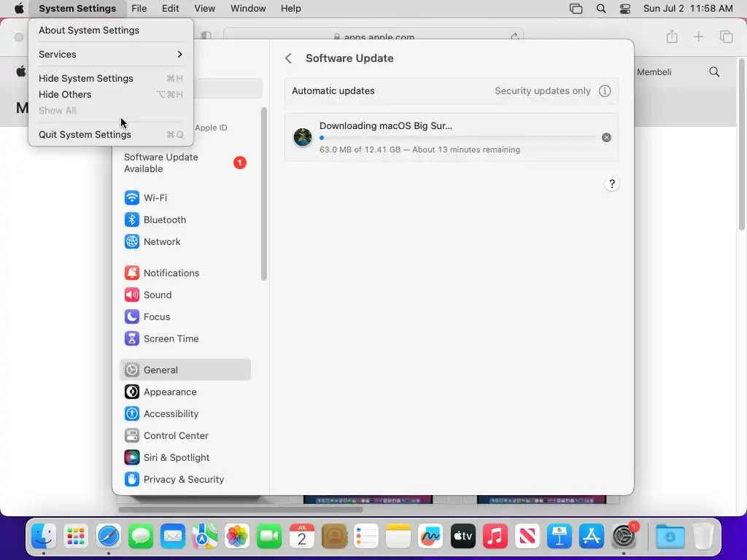Open Reminders from the Dock

(x=366, y=537)
